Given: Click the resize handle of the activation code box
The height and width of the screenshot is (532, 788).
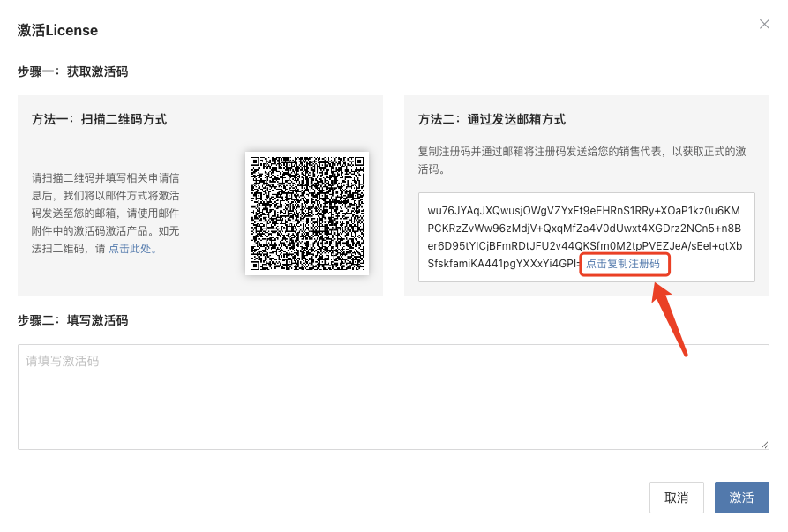Looking at the screenshot, I should pyautogui.click(x=764, y=445).
